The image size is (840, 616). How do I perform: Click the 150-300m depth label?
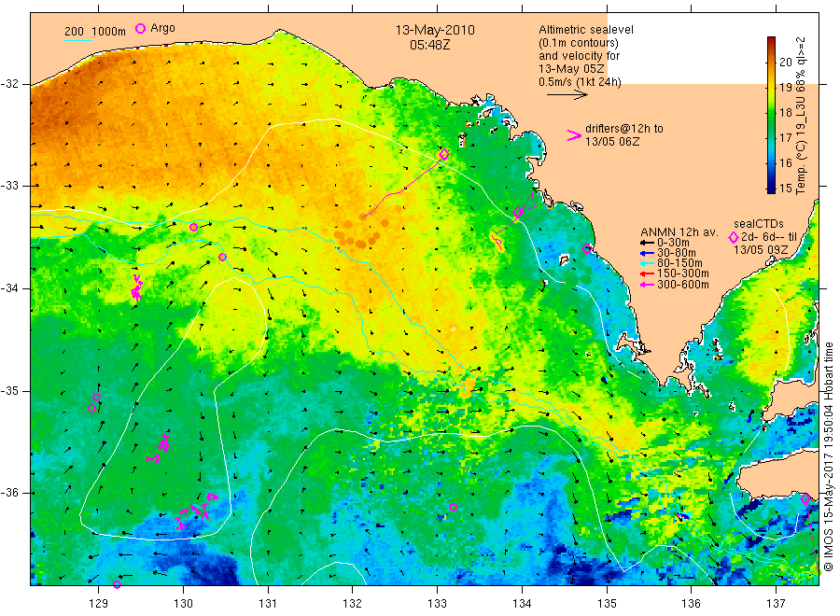683,273
